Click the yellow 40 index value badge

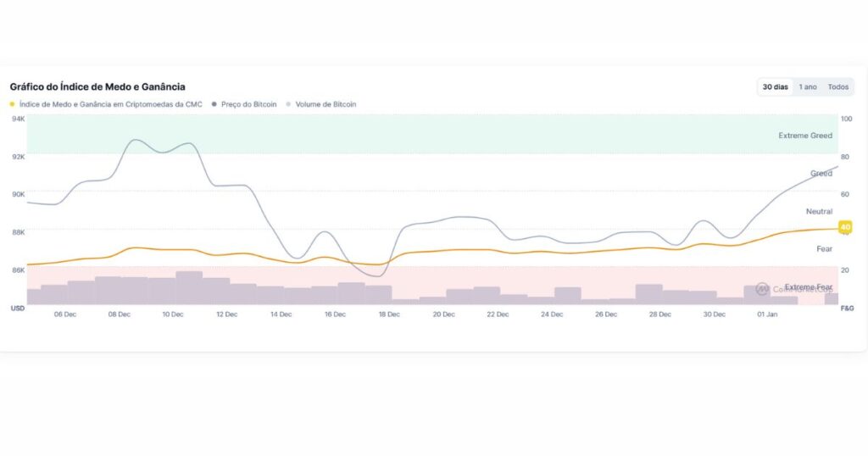[x=844, y=227]
